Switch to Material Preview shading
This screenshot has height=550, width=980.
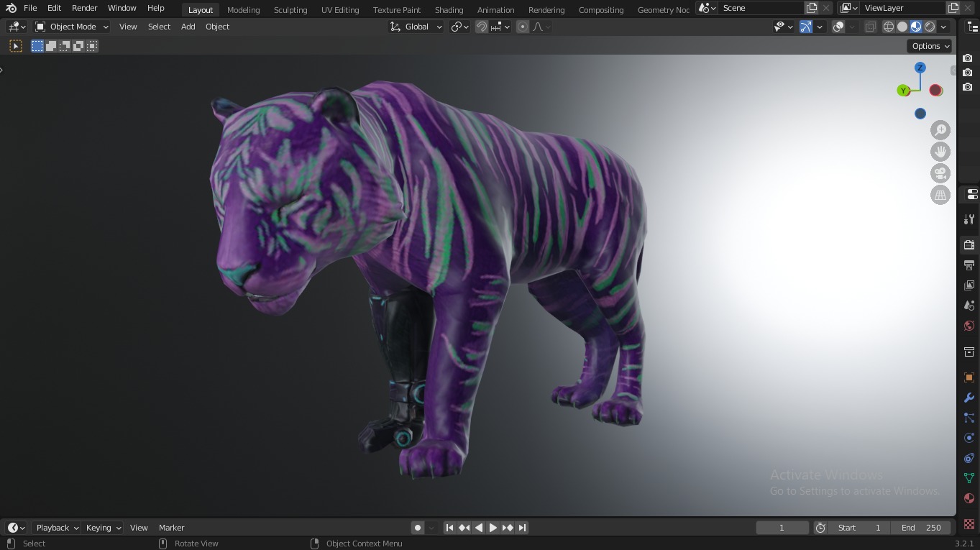click(x=916, y=27)
